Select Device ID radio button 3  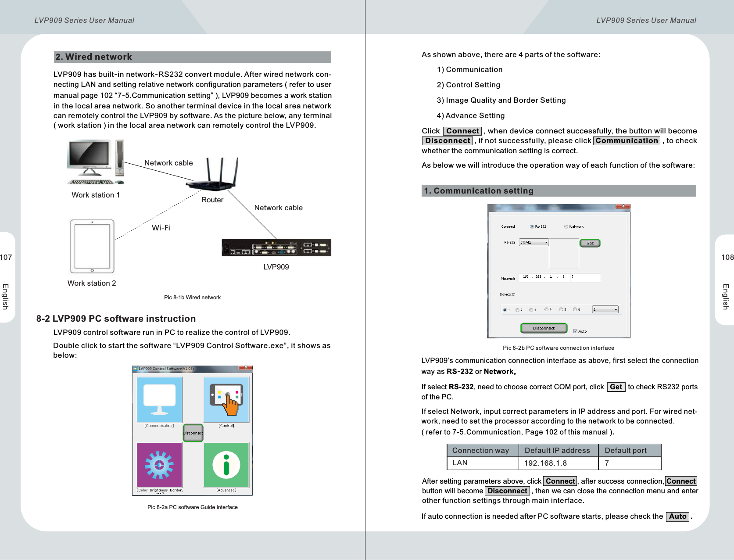531,310
